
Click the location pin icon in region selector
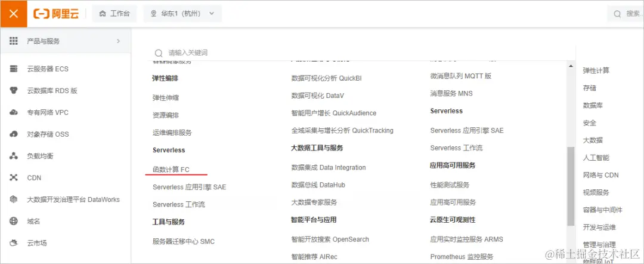click(x=154, y=14)
